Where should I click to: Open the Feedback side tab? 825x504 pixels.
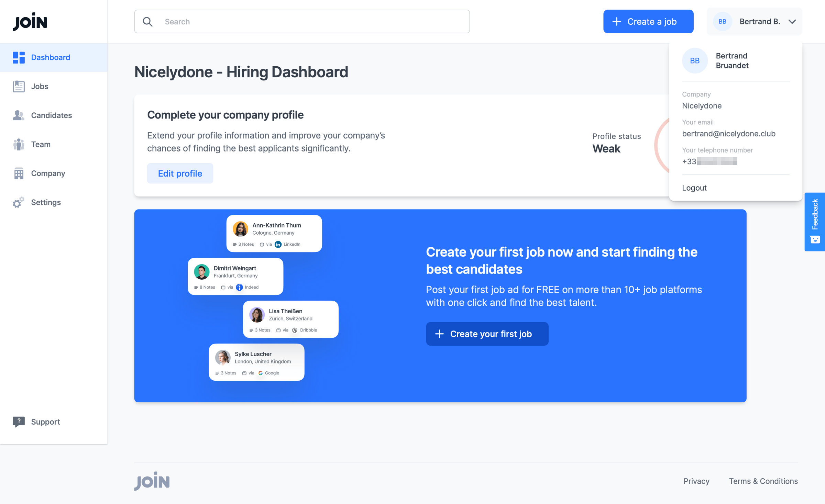[815, 222]
